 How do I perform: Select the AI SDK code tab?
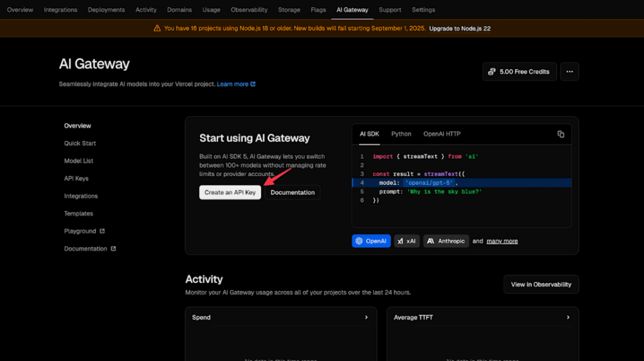(x=369, y=134)
